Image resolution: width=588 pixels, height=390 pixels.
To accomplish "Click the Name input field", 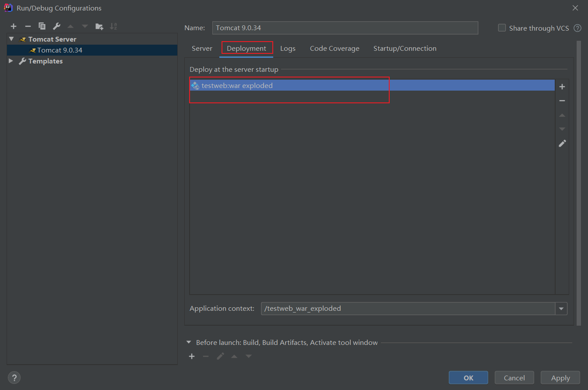I will (x=345, y=28).
